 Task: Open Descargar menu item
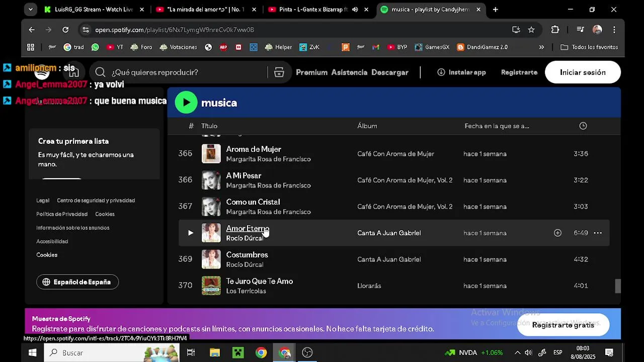[x=390, y=72]
